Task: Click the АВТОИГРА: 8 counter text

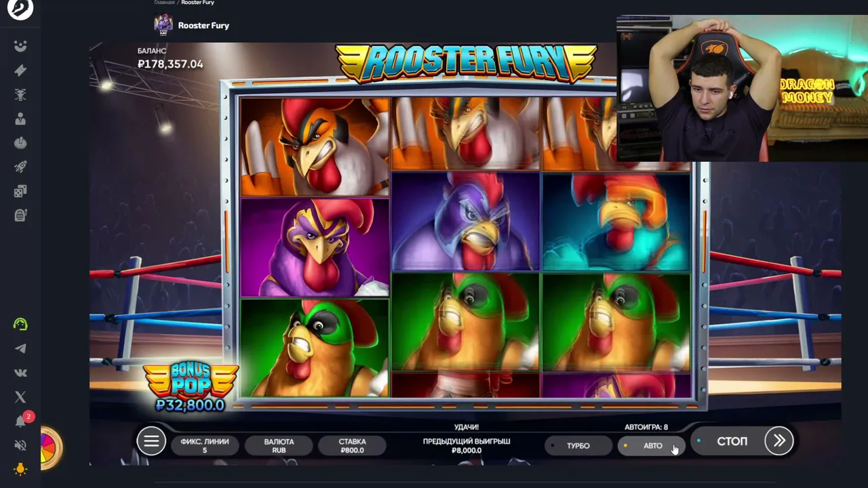Action: [646, 427]
